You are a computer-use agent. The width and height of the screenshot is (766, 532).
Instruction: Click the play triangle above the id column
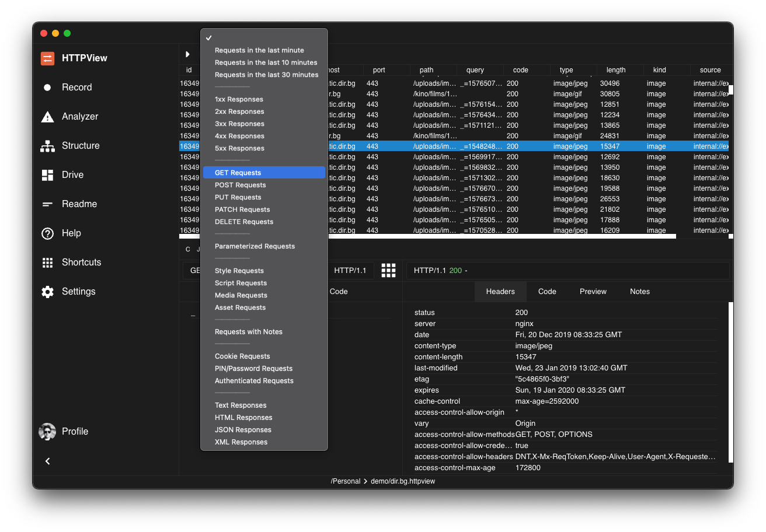coord(187,54)
